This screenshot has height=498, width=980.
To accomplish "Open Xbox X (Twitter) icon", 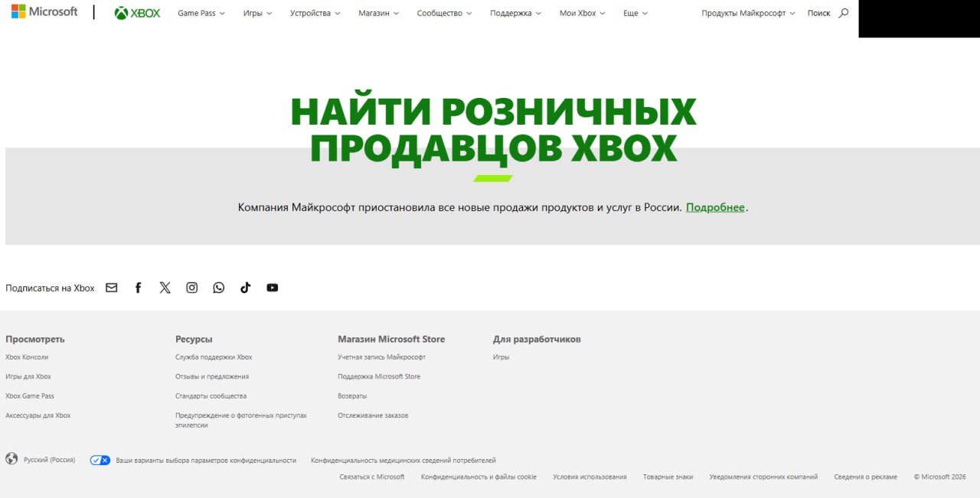I will coord(165,288).
